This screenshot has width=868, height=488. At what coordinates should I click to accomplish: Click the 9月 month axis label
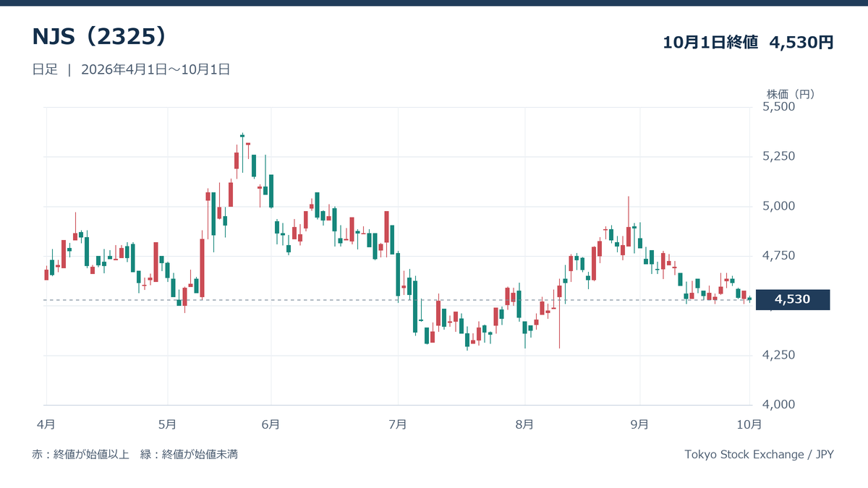(639, 424)
